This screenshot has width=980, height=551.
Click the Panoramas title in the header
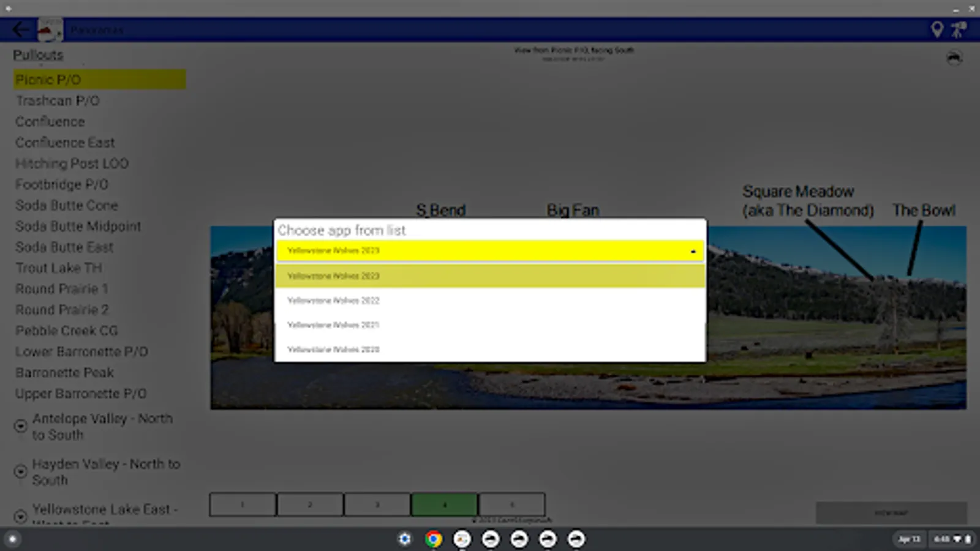point(96,30)
